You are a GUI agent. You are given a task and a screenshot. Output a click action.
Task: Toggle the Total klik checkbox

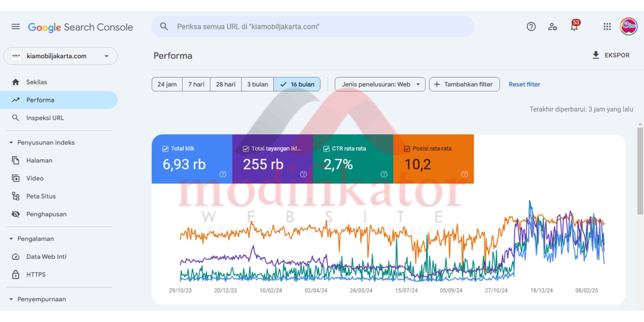point(165,149)
